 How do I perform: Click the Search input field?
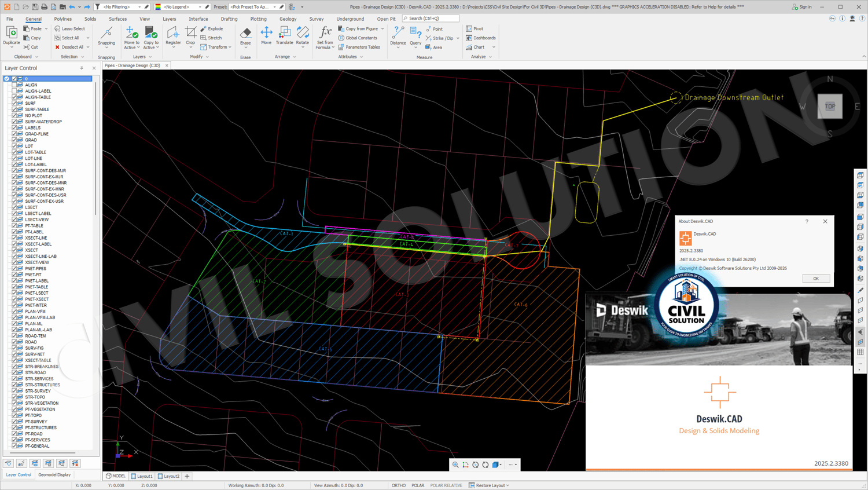tap(431, 19)
